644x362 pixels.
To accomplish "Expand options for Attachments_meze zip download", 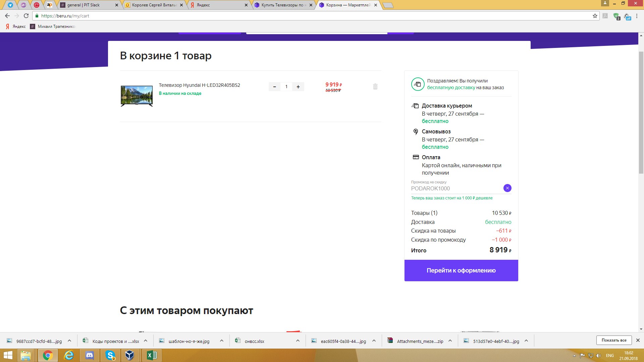I will (x=450, y=341).
